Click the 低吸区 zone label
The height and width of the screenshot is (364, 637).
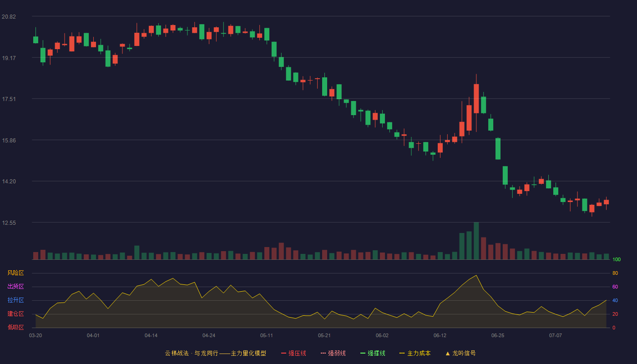point(15,327)
